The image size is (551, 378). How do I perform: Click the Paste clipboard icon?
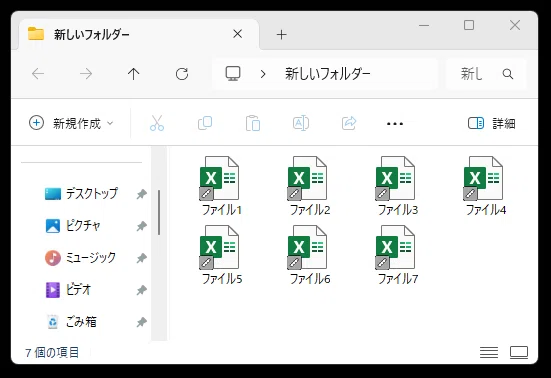point(253,123)
